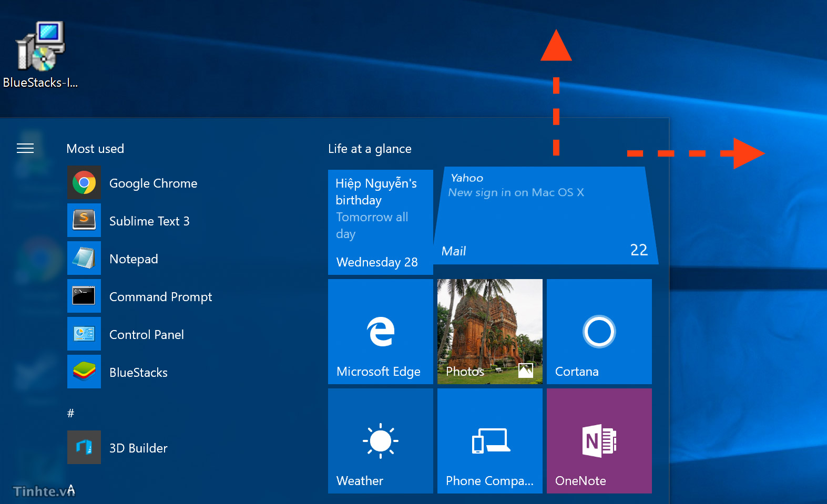Screen dimensions: 827x504
Task: Click the 3D Builder label
Action: click(138, 448)
